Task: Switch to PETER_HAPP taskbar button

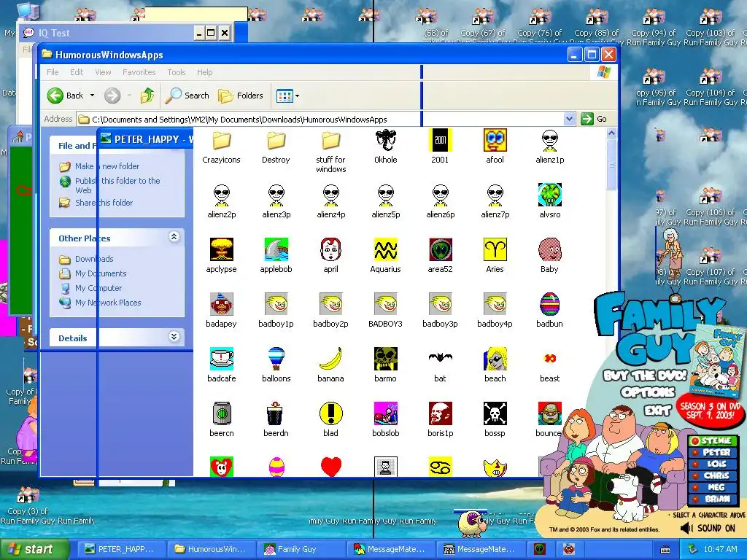Action: click(123, 549)
